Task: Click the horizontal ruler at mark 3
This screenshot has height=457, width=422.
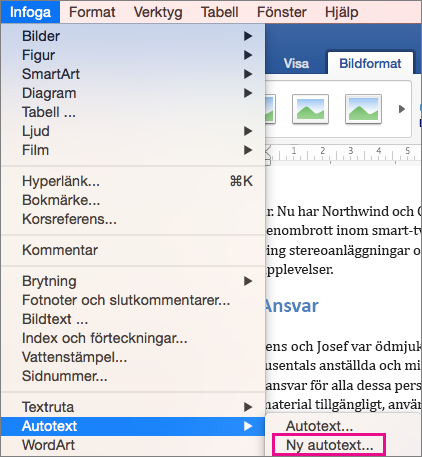Action: tap(351, 151)
